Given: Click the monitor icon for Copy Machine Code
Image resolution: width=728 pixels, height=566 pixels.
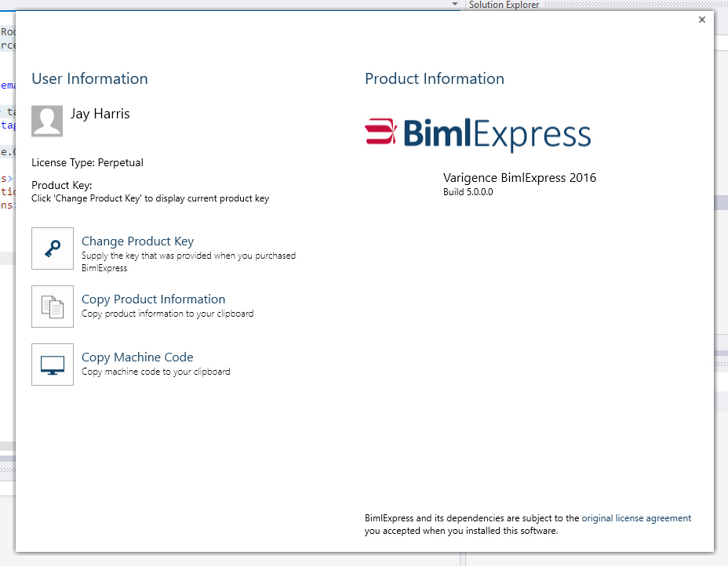Looking at the screenshot, I should (x=53, y=365).
